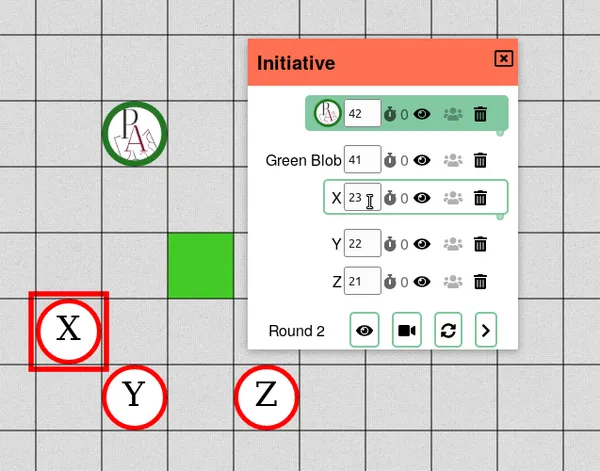Screen dimensions: 600x471
Task: Select the Y token on the map
Action: click(x=135, y=397)
